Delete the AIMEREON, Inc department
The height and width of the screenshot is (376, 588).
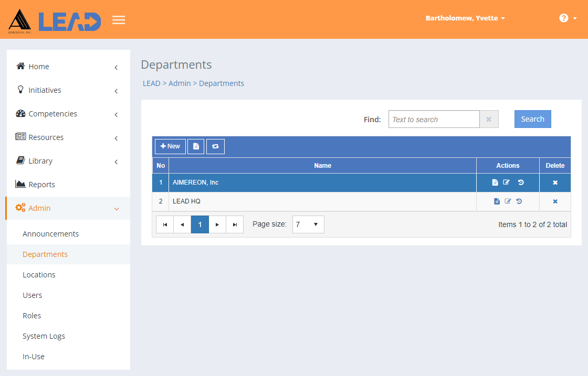pos(555,183)
